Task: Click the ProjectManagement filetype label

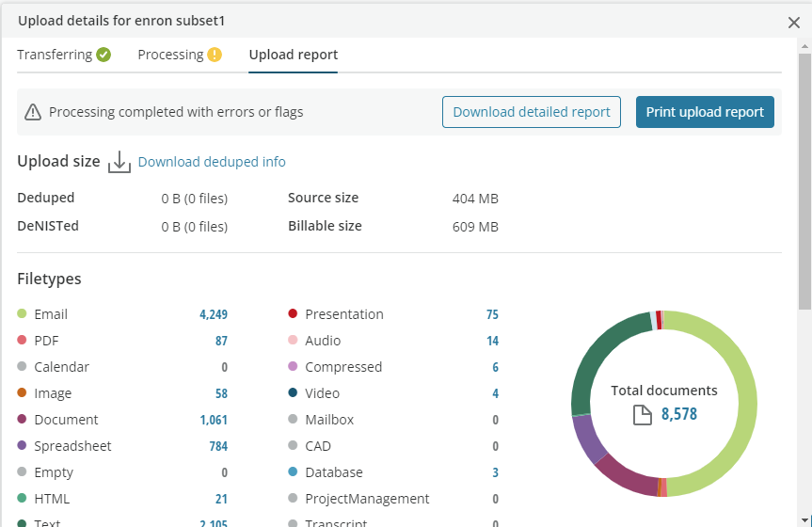Action: click(x=367, y=499)
